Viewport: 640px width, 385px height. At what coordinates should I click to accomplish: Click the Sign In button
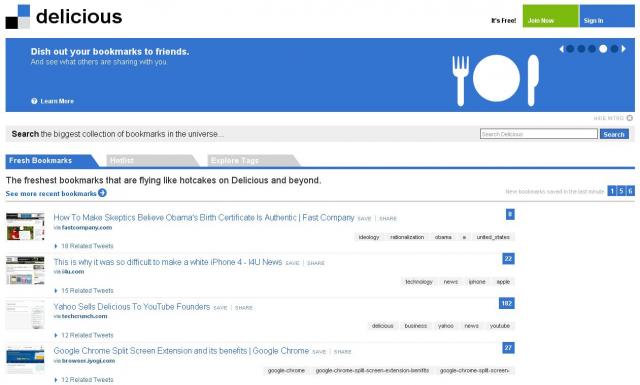[x=607, y=16]
